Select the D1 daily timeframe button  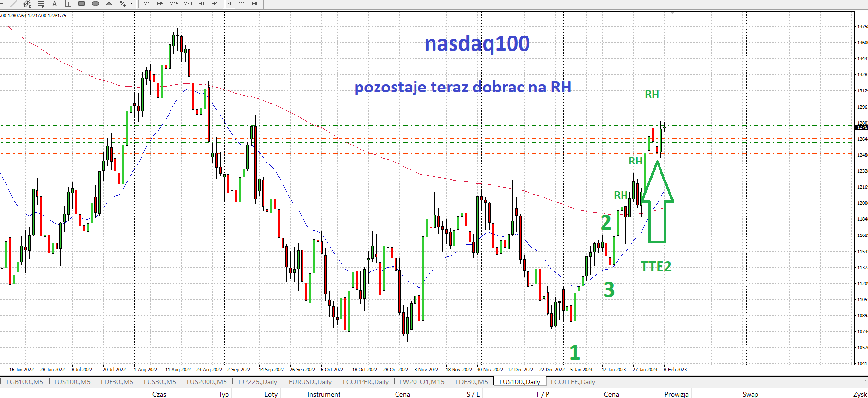click(x=228, y=3)
